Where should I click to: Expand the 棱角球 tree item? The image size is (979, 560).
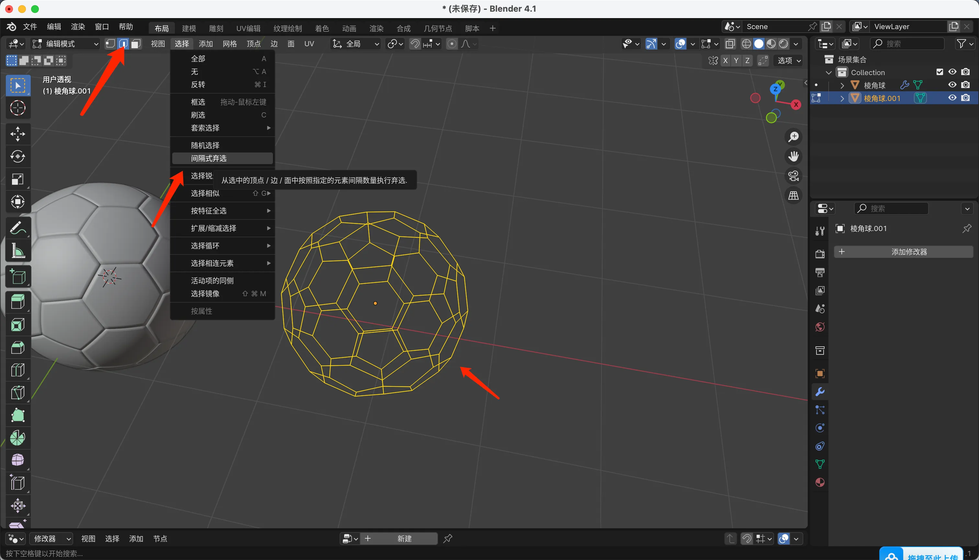(842, 85)
